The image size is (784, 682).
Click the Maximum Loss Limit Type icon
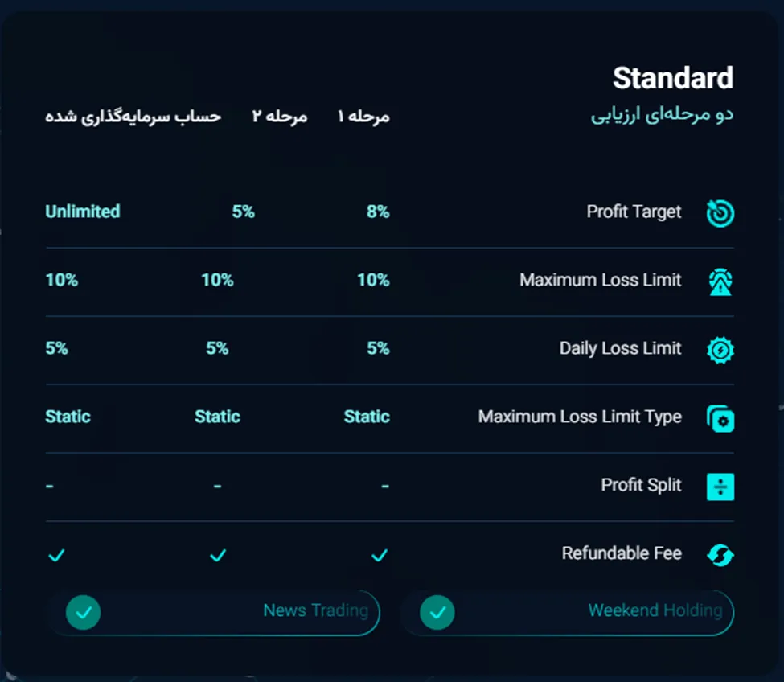(720, 418)
